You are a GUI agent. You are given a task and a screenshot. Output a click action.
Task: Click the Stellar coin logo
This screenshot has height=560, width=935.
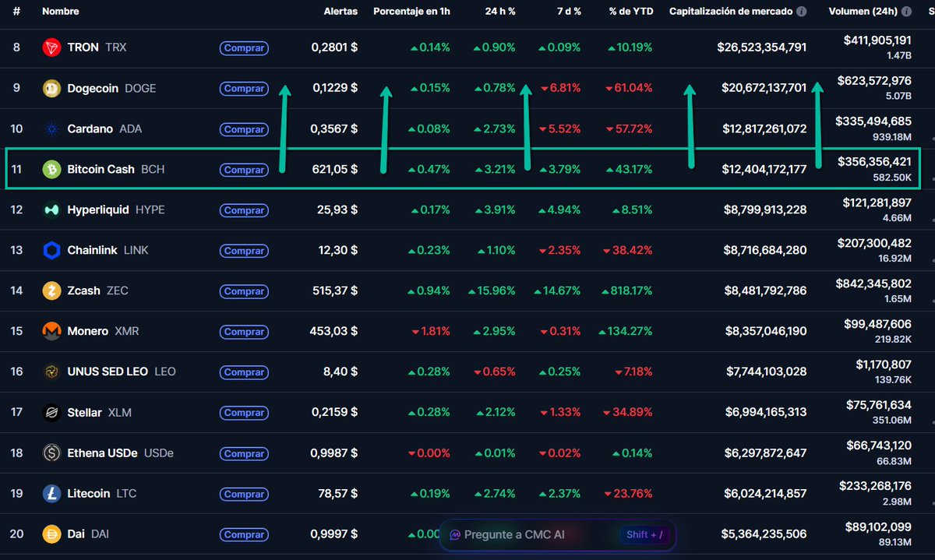pyautogui.click(x=51, y=412)
